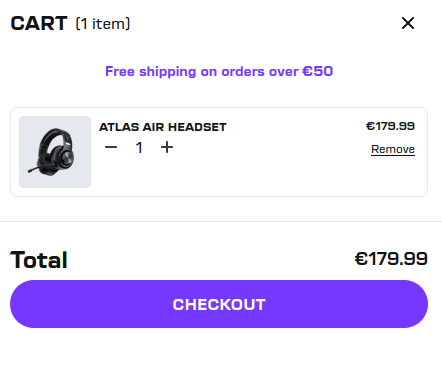Click the Total amount €179.99

(x=391, y=259)
